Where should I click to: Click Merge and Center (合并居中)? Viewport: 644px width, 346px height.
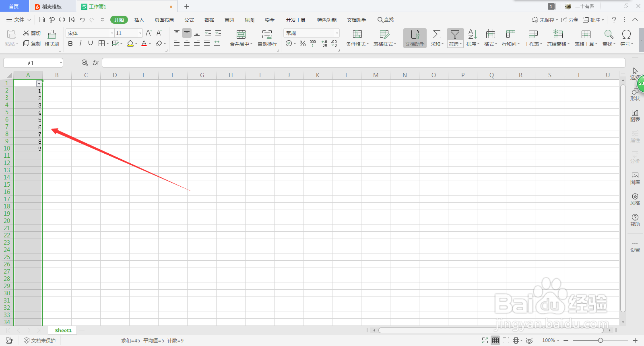(x=241, y=38)
